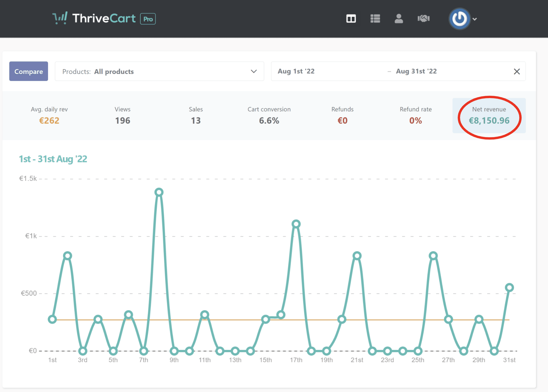Image resolution: width=548 pixels, height=392 pixels.
Task: Select the Net revenue stat tab
Action: pyautogui.click(x=489, y=116)
